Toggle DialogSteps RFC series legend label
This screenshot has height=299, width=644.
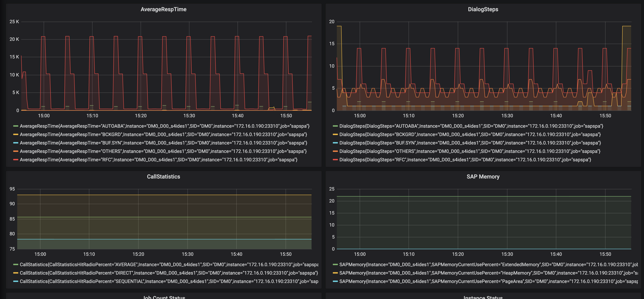tap(465, 160)
